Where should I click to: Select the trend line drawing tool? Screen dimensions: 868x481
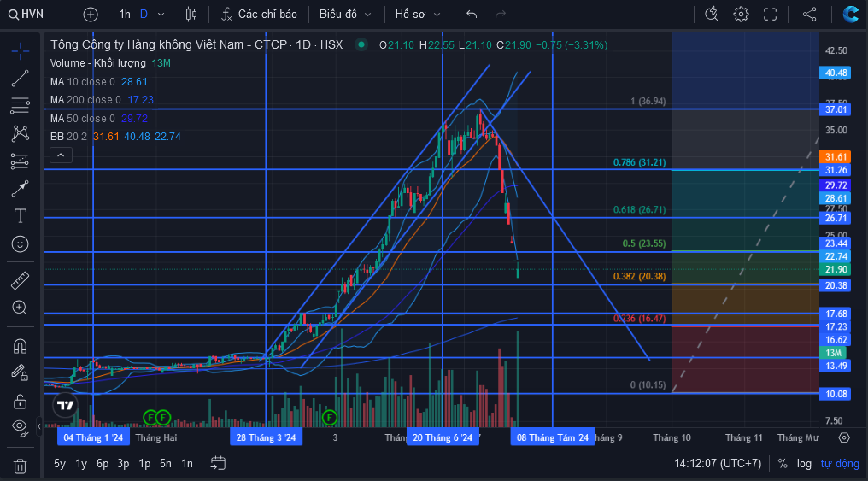20,79
